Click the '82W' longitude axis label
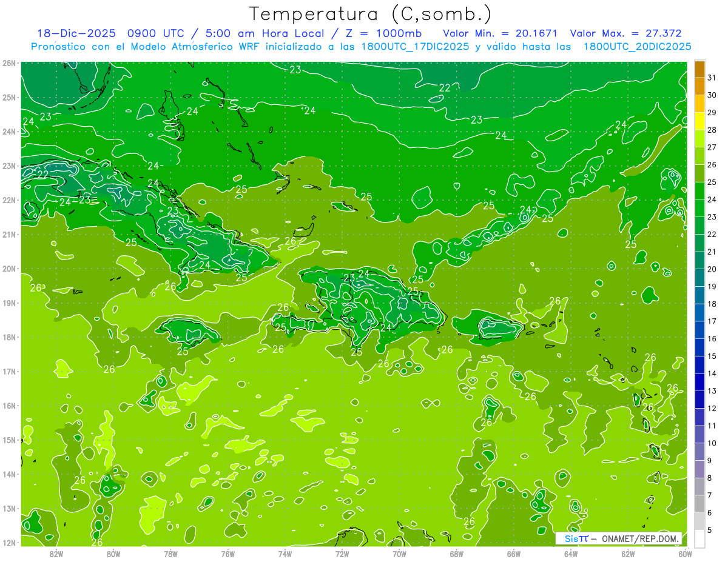 tap(56, 554)
